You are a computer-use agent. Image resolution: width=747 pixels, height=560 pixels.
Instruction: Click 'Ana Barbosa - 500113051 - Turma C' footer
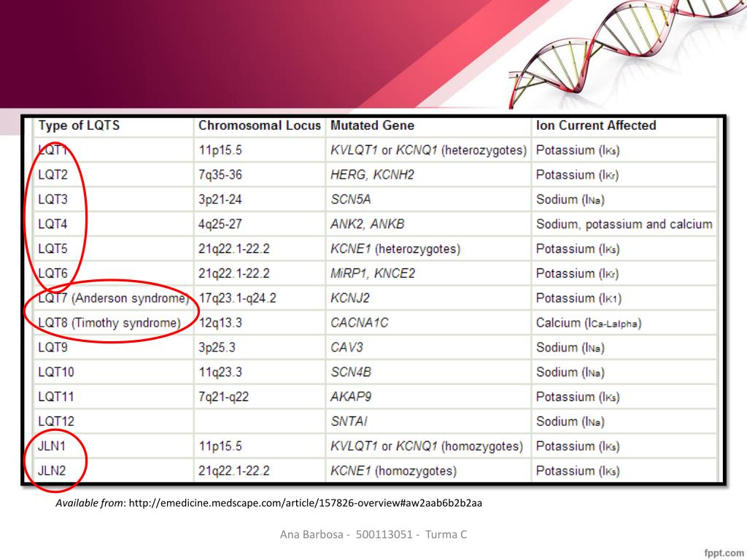(373, 534)
